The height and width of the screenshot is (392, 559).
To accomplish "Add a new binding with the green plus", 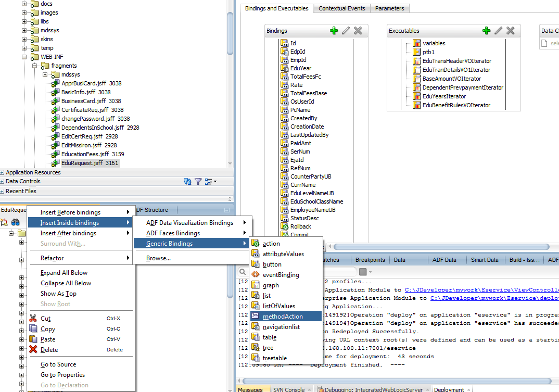I will (334, 31).
